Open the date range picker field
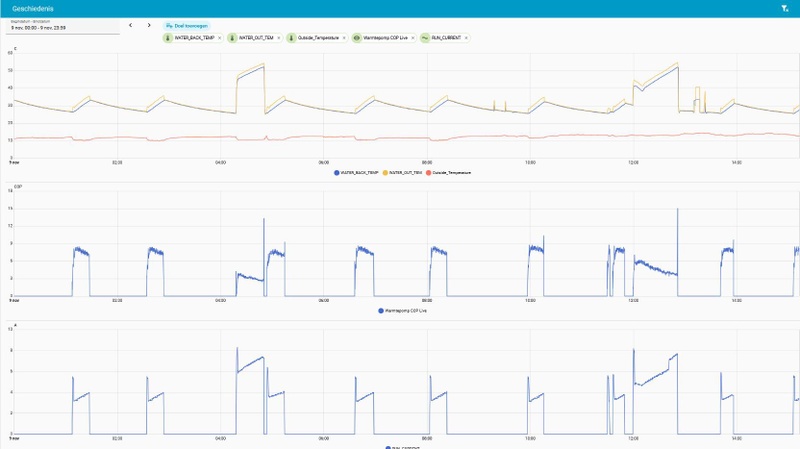 [63, 26]
